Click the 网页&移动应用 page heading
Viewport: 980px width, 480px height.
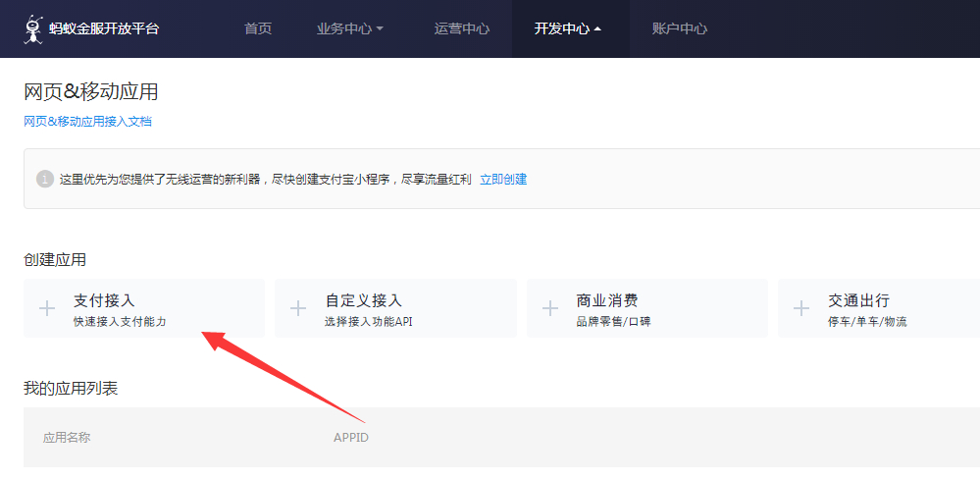(x=91, y=92)
